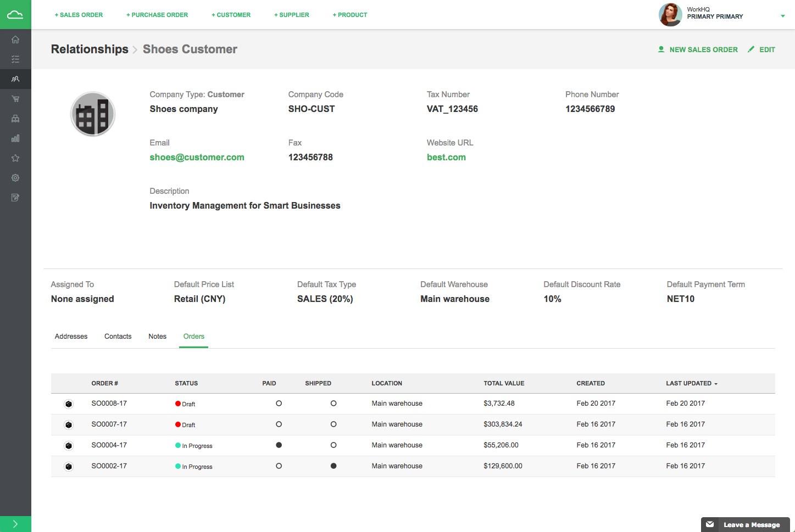Open the checklist tasks icon in sidebar
The height and width of the screenshot is (532, 795).
[15, 59]
